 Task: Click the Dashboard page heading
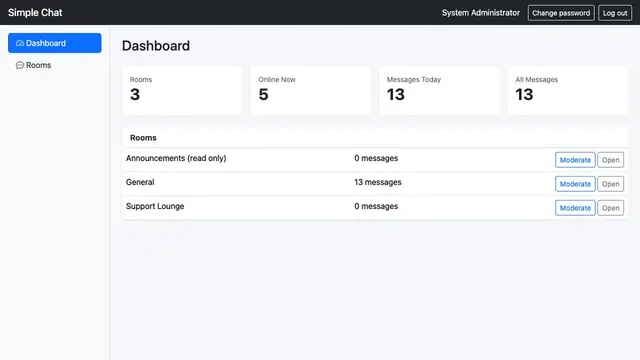tap(156, 46)
